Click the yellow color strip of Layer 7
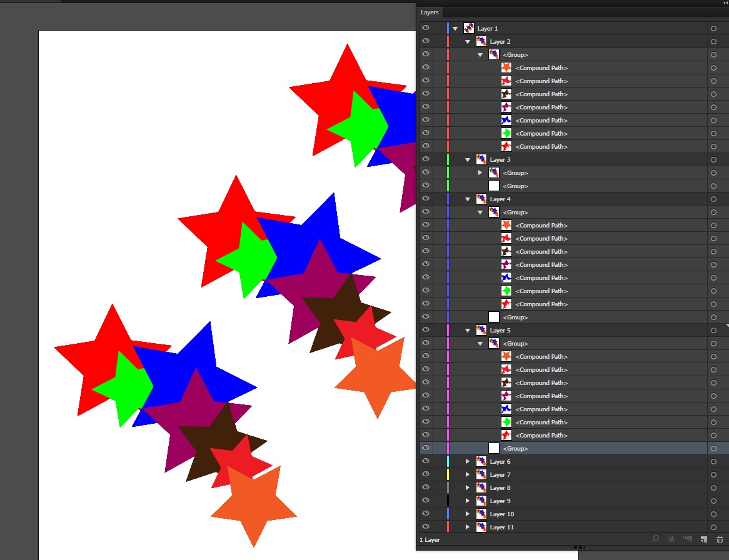 click(448, 475)
